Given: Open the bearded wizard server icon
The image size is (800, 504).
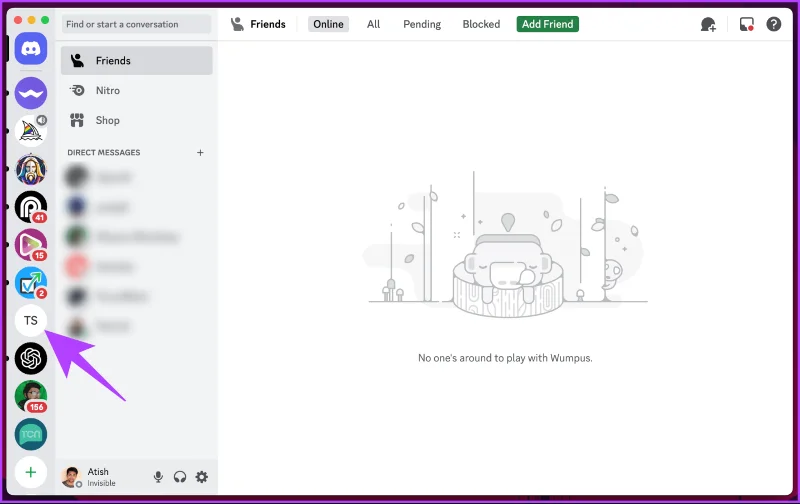Looking at the screenshot, I should pyautogui.click(x=31, y=169).
